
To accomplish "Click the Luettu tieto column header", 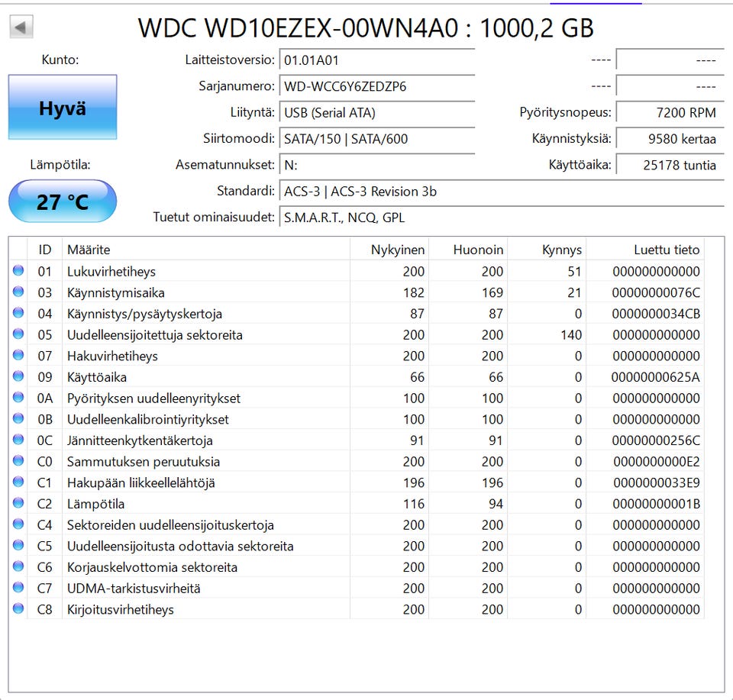I will [645, 250].
